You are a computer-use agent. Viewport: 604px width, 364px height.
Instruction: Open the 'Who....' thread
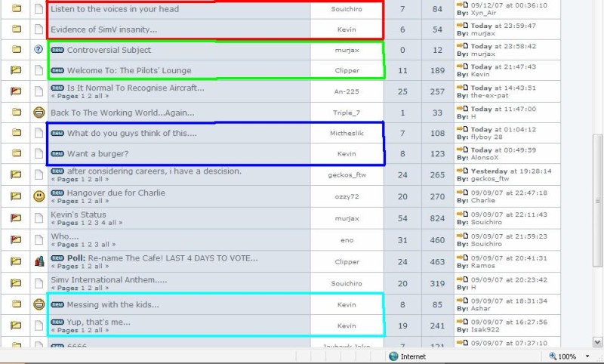[x=65, y=236]
